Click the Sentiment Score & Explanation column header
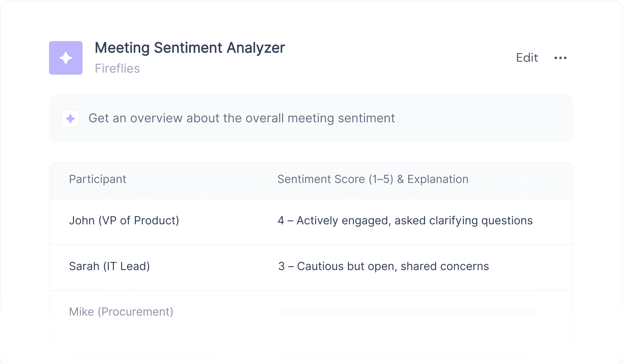Viewport: 623px width, 364px height. pyautogui.click(x=373, y=179)
